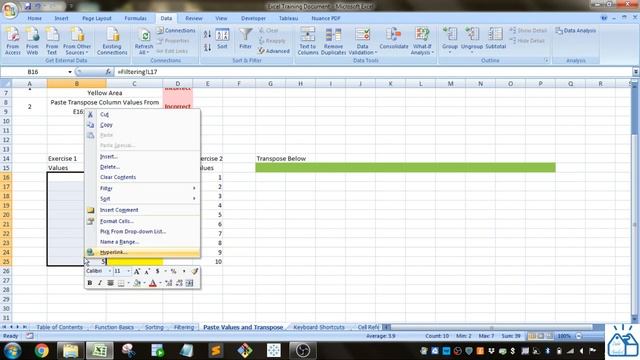The height and width of the screenshot is (360, 640).
Task: Toggle italic in mini toolbar
Action: (x=100, y=283)
